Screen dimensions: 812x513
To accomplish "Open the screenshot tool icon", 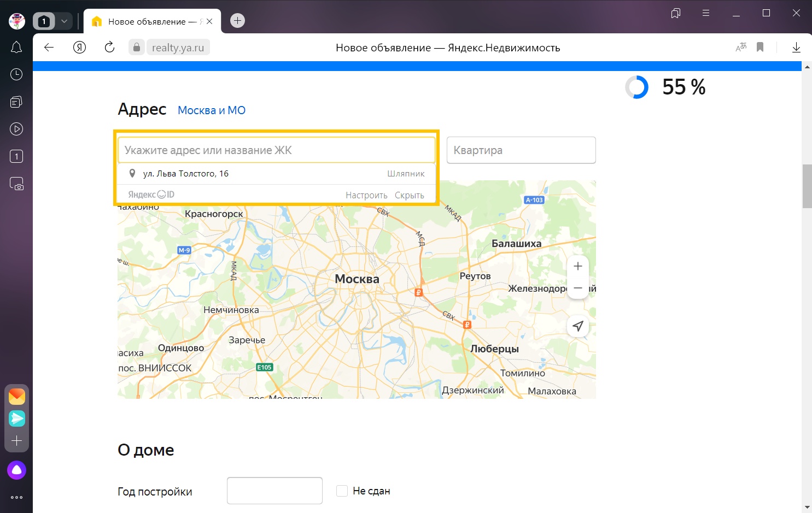I will [16, 184].
